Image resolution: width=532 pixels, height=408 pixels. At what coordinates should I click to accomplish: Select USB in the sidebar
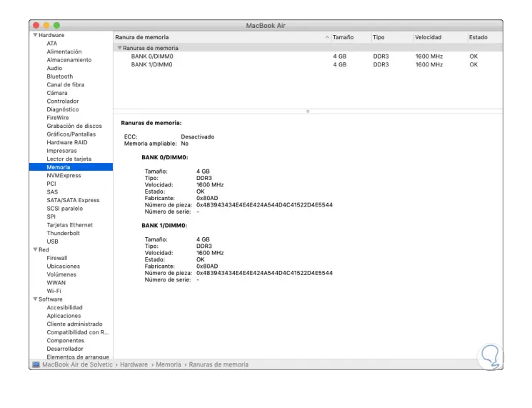53,242
